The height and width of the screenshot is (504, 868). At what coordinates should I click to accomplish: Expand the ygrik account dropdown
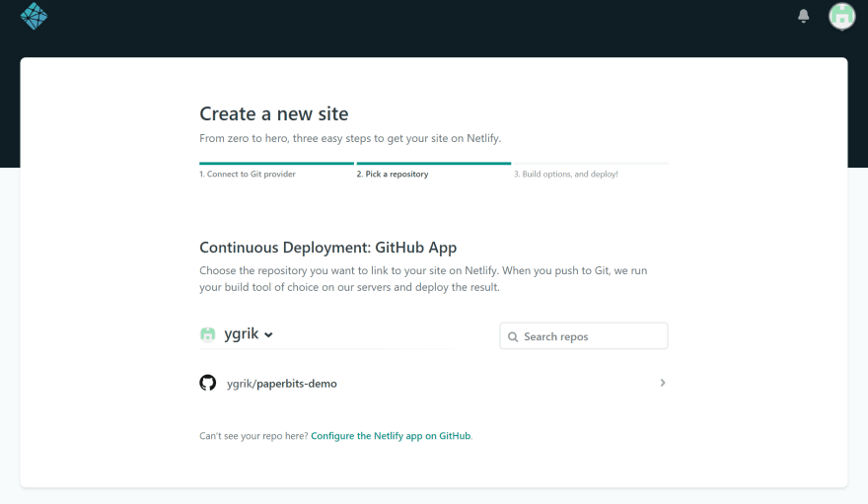click(248, 333)
